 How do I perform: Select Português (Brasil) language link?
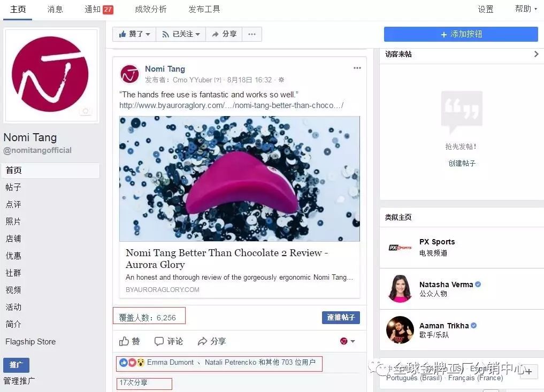click(x=414, y=378)
